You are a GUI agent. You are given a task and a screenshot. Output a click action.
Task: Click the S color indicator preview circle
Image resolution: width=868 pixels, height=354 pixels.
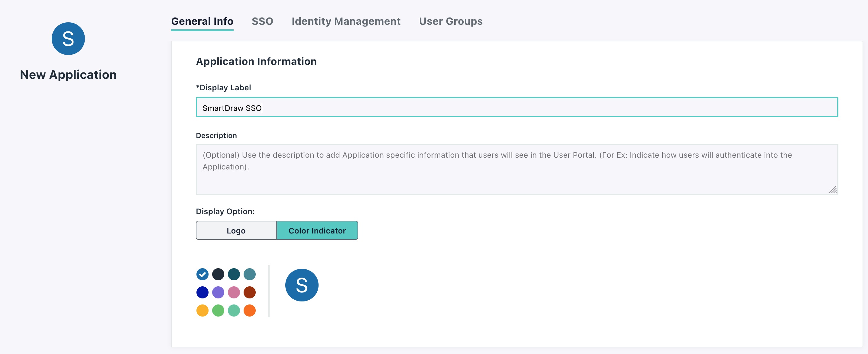pos(302,285)
